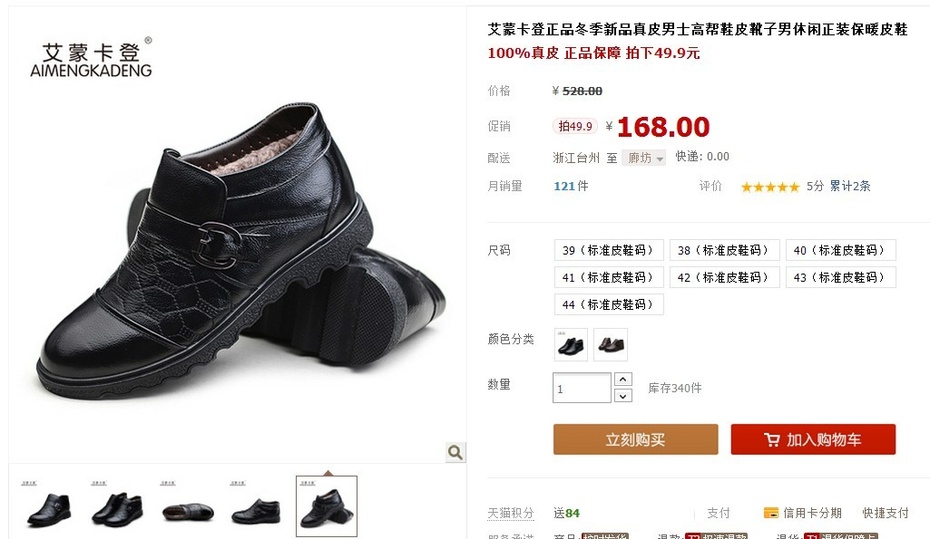Click the 加入购物车 button
The image size is (930, 539).
click(813, 439)
